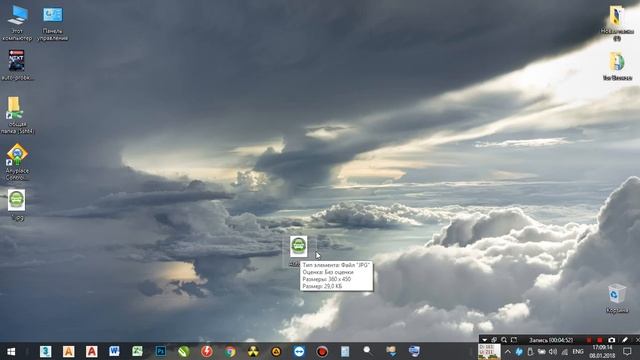640x360 pixels.
Task: Launch Microsoft Excel from the taskbar
Action: [x=137, y=351]
